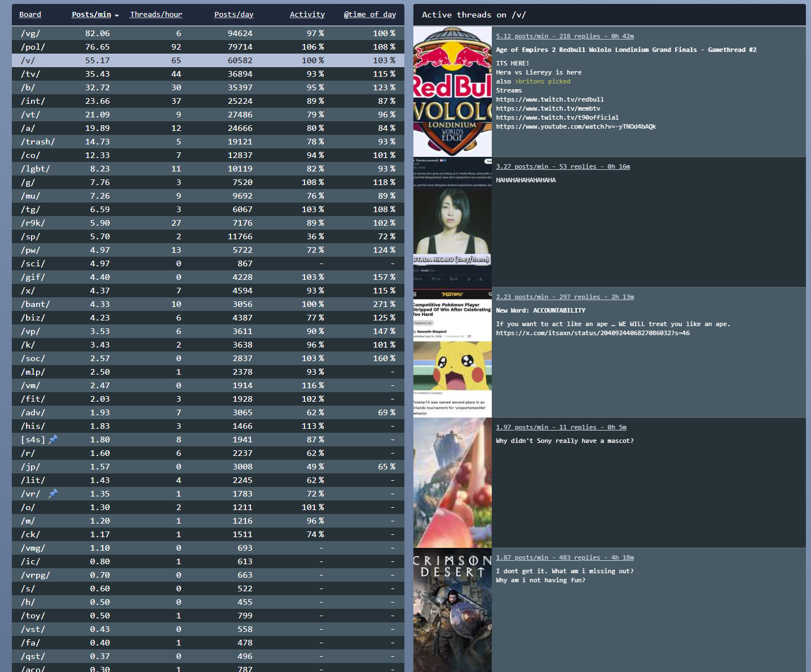The image size is (811, 672).
Task: Sort by the Activity column header
Action: coord(307,15)
